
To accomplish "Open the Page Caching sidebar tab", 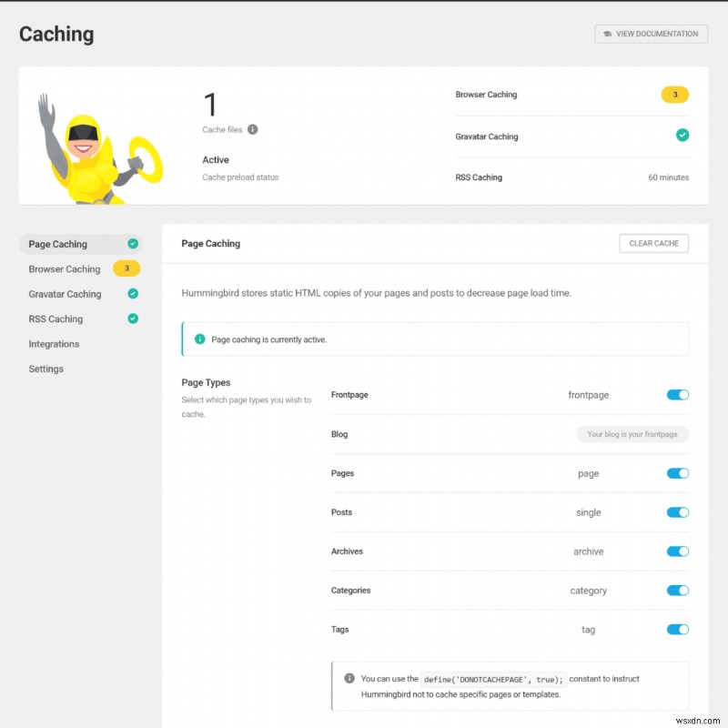I will point(80,244).
